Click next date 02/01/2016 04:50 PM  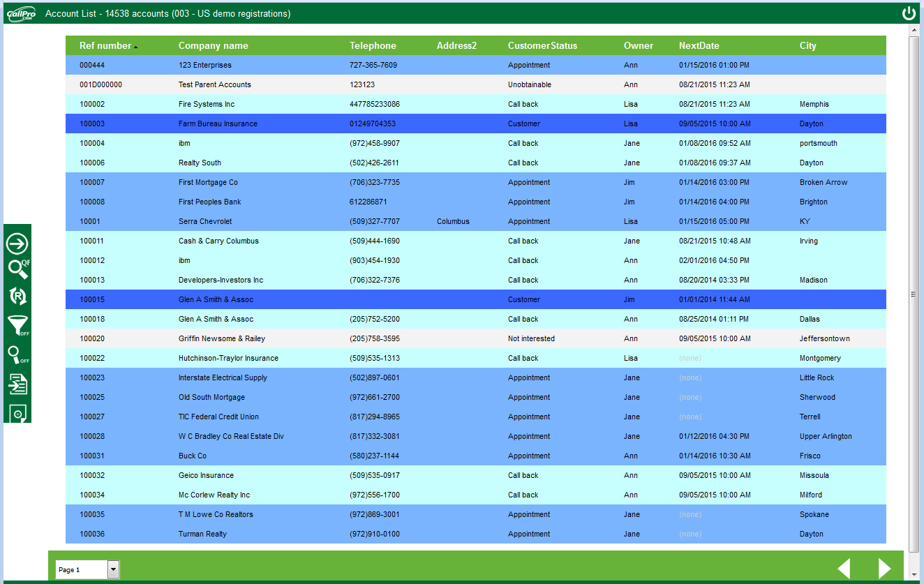coord(714,260)
